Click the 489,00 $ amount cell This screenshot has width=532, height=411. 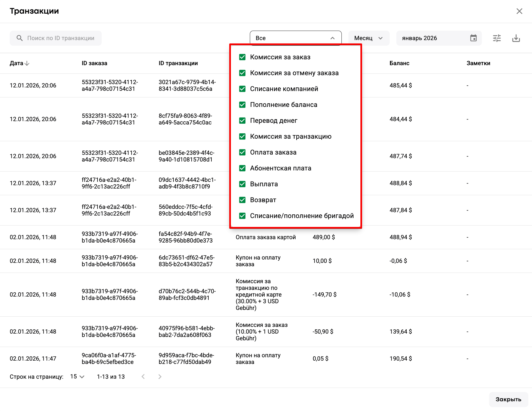pos(324,237)
